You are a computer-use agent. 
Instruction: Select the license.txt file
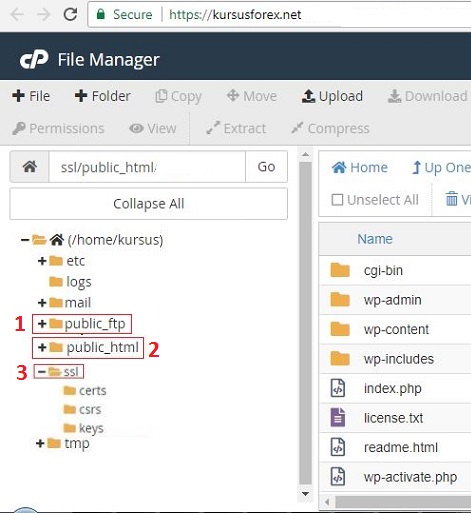(x=395, y=418)
